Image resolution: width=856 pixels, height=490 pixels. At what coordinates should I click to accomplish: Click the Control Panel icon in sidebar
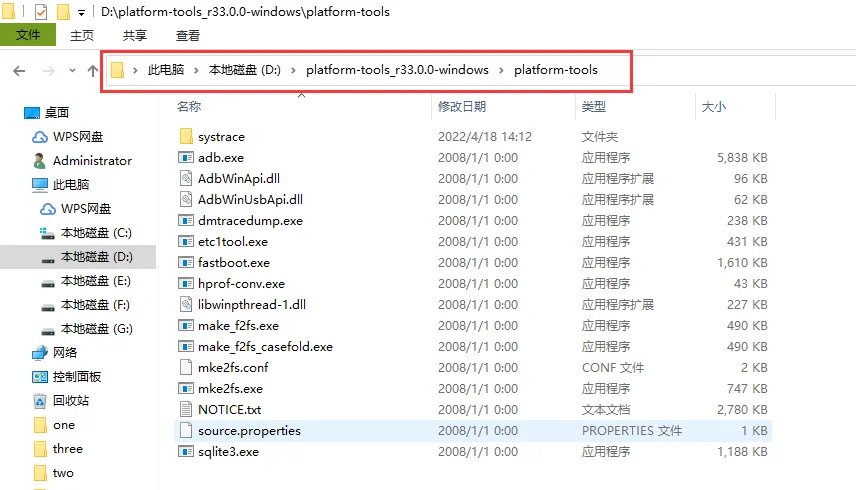point(40,377)
